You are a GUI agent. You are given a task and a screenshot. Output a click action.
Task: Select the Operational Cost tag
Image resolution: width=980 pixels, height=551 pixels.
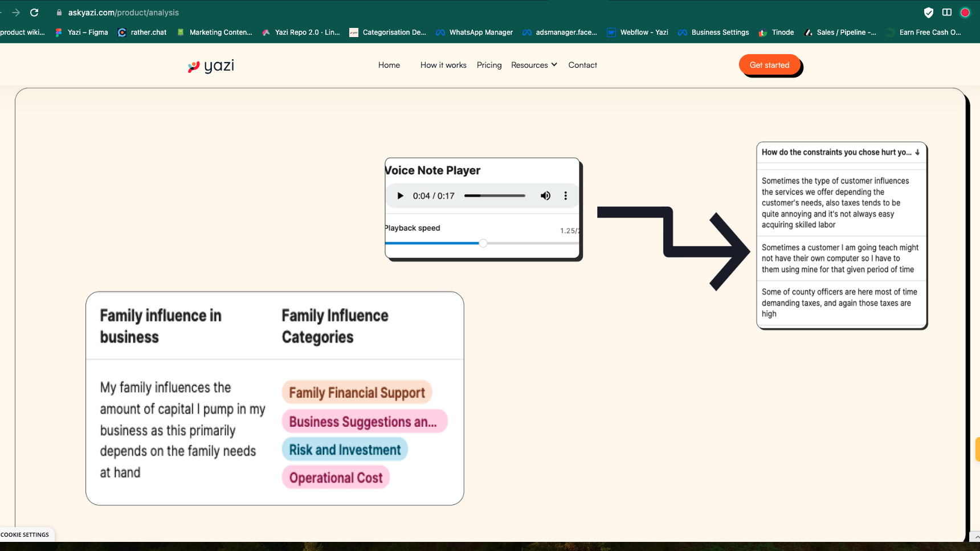(336, 477)
